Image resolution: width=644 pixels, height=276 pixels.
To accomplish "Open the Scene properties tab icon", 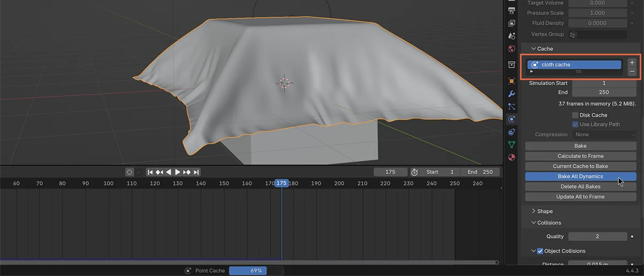I will 511,35.
